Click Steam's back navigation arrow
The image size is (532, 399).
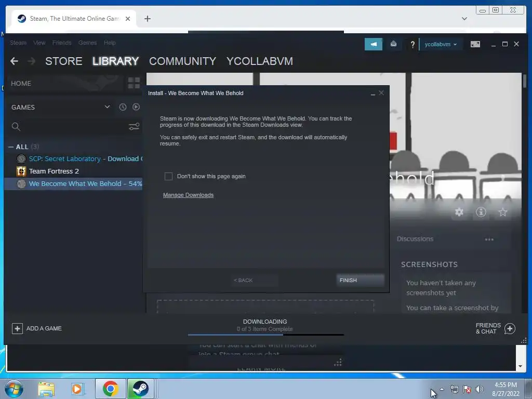pyautogui.click(x=14, y=61)
